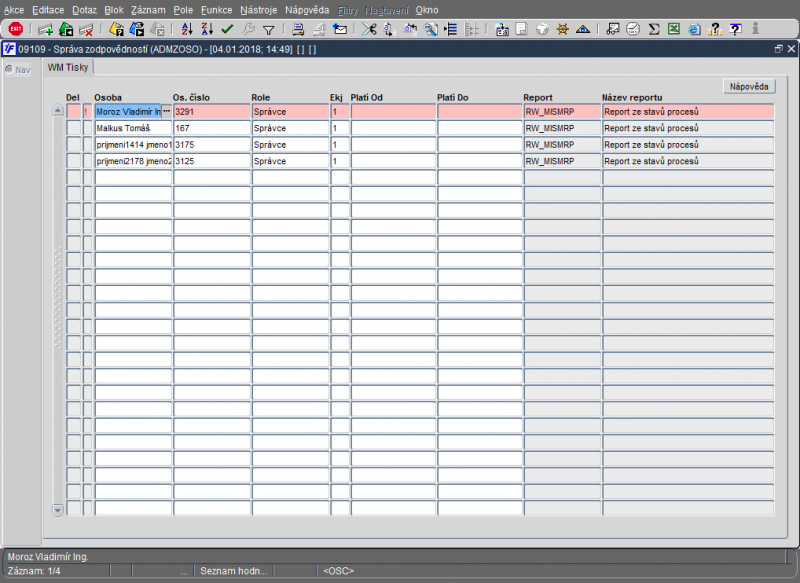Insert a new record with the green-plus icon
Viewport: 800px width, 583px height.
(45, 30)
